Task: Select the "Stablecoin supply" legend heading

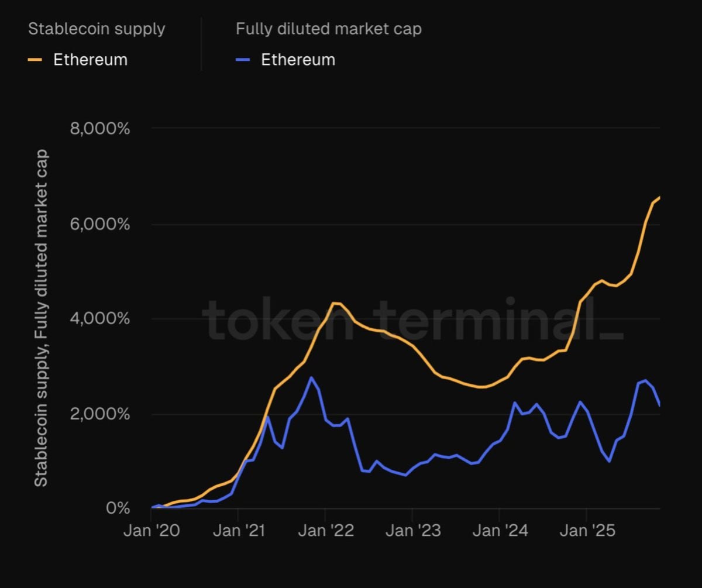Action: tap(97, 29)
